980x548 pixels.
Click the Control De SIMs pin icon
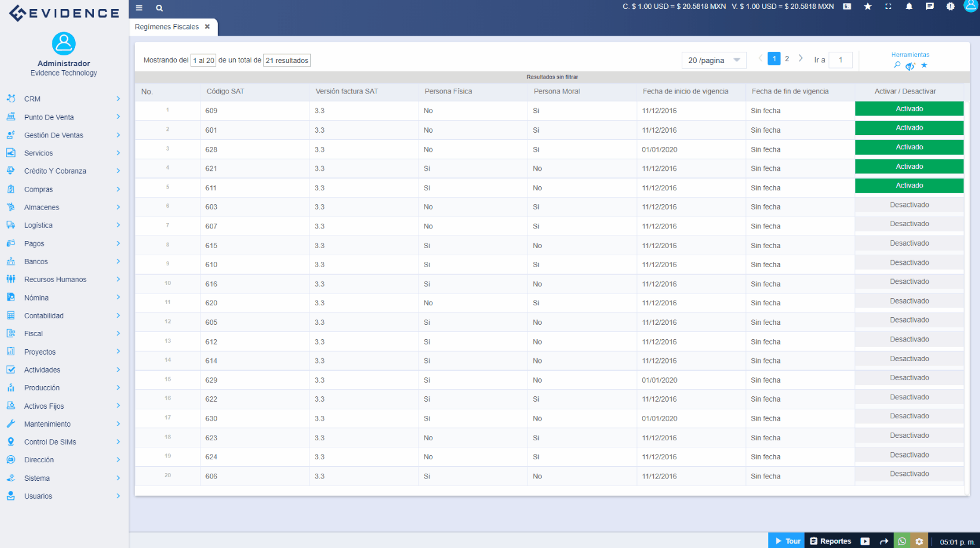click(x=11, y=441)
